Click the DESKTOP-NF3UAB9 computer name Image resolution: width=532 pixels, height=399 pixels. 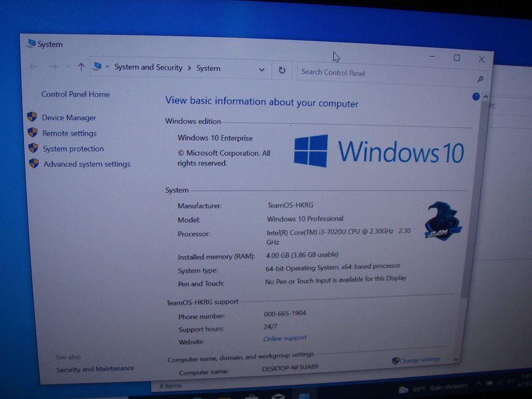(290, 368)
